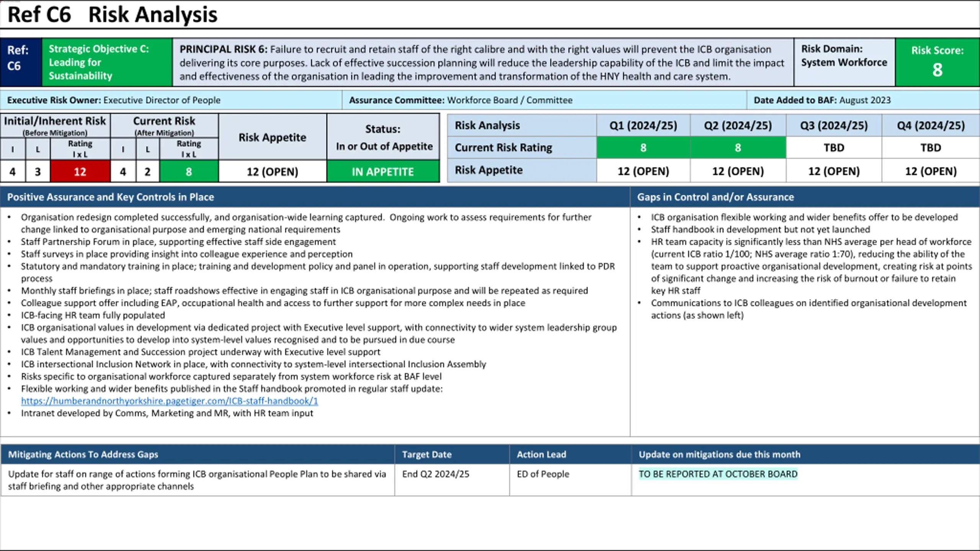980x551 pixels.
Task: Click the Risk Domain System Workforce cell
Action: coord(844,62)
